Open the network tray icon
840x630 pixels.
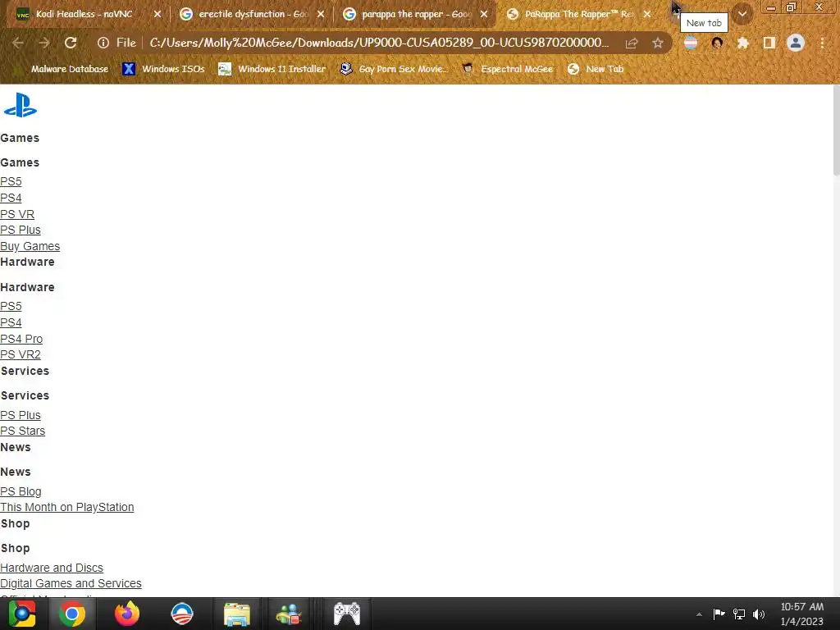tap(739, 614)
